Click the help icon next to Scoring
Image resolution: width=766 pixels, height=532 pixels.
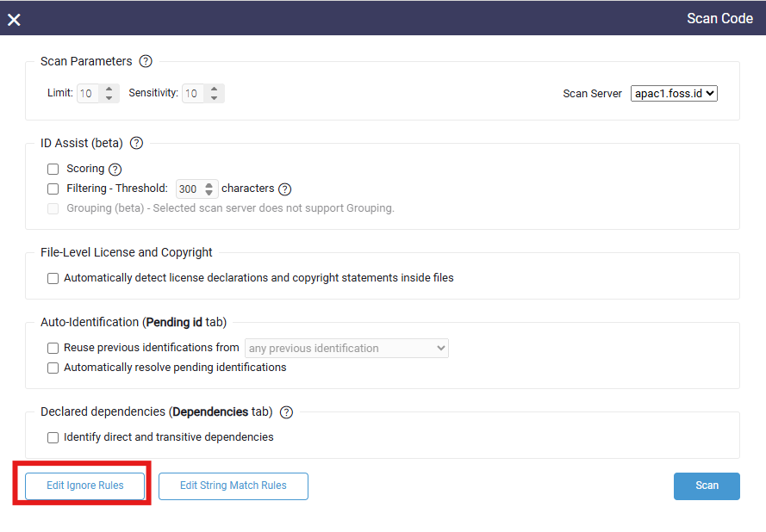pos(115,170)
